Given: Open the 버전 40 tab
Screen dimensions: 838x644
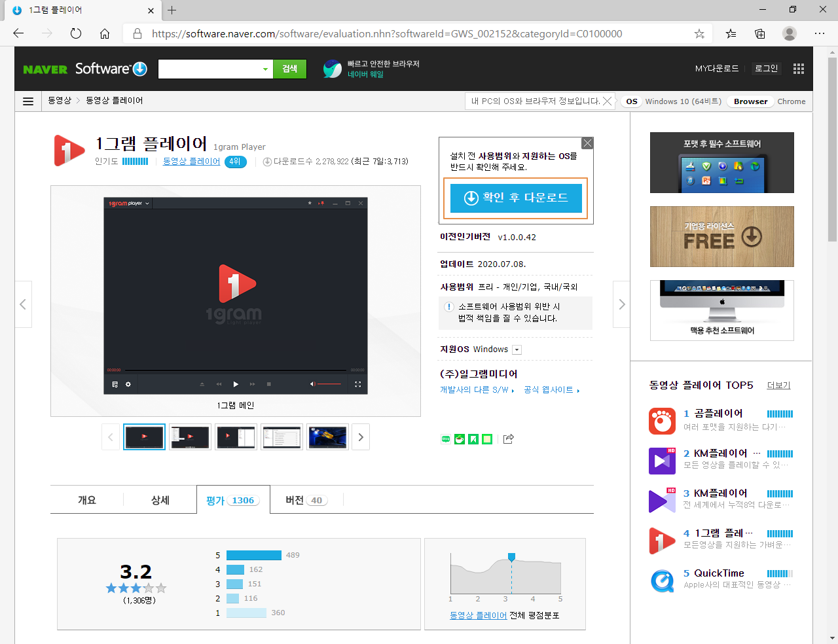Looking at the screenshot, I should 306,500.
